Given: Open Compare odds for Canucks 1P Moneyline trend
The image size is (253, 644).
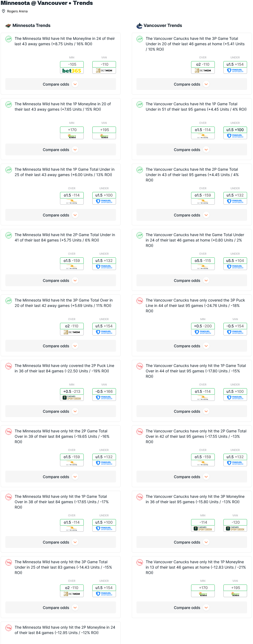Looking at the screenshot, I should click(x=192, y=608).
